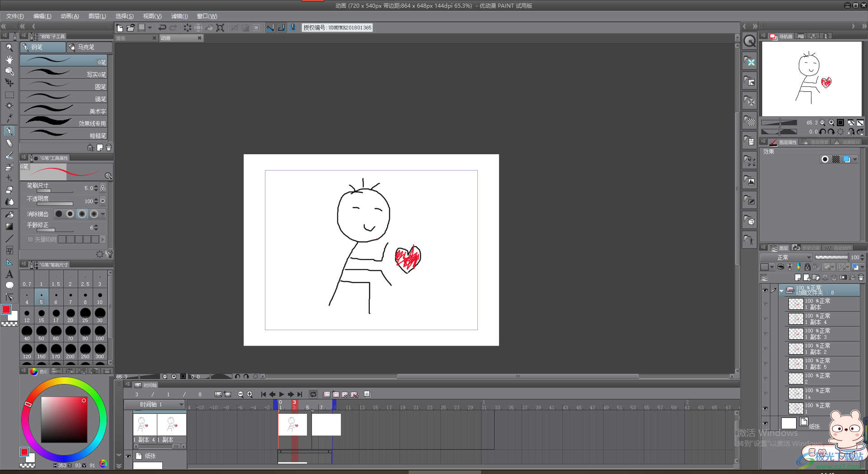
Task: Open the layer color effect dropdown arrow
Action: tap(855, 159)
